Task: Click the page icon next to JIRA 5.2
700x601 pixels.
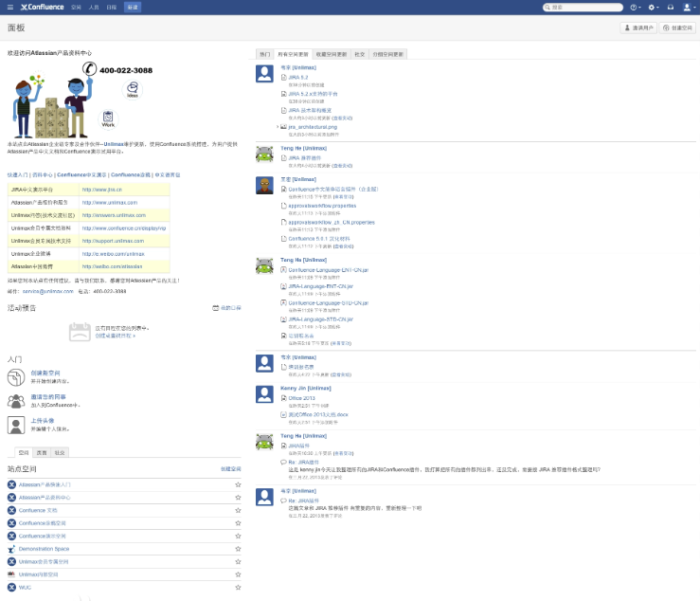Action: point(283,78)
